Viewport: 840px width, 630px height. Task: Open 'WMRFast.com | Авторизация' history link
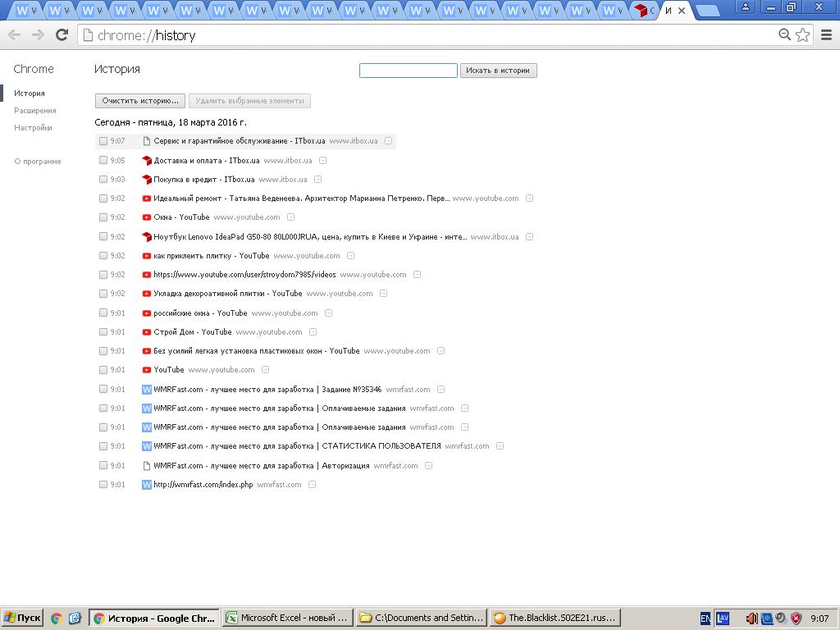pyautogui.click(x=262, y=466)
